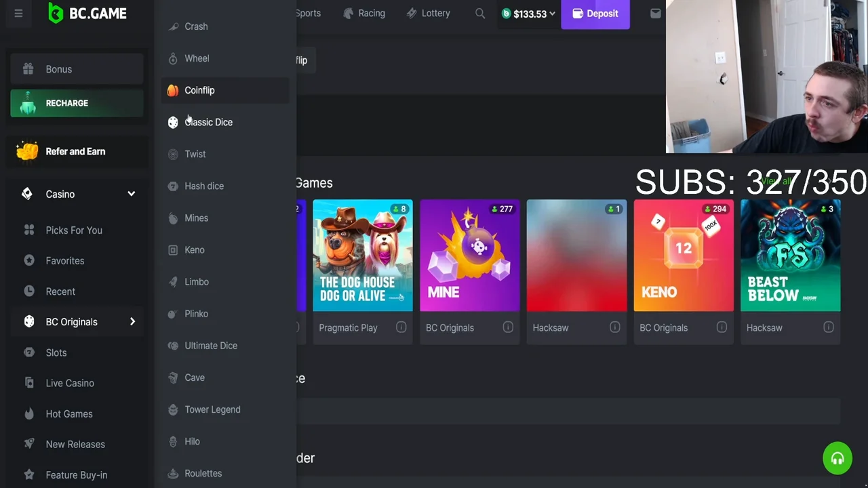This screenshot has height=488, width=868.
Task: Open the blurred Hacksaw game thumbnail
Action: pyautogui.click(x=577, y=256)
